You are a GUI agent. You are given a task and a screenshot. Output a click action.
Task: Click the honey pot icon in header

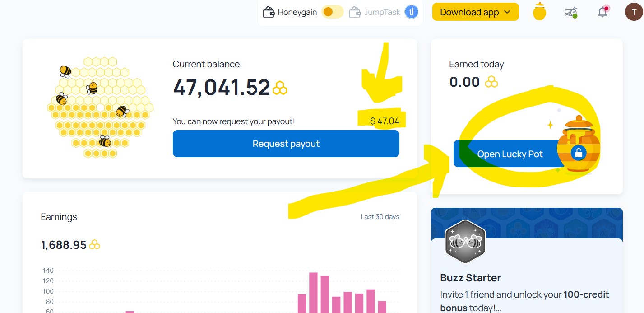(539, 12)
